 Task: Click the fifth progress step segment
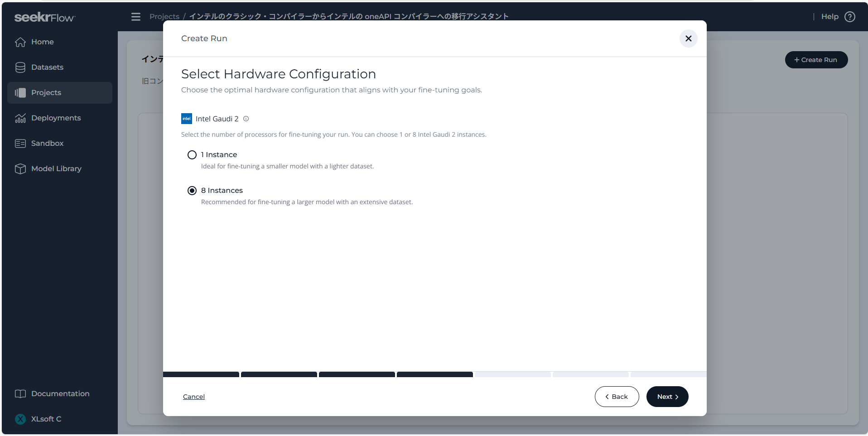513,374
